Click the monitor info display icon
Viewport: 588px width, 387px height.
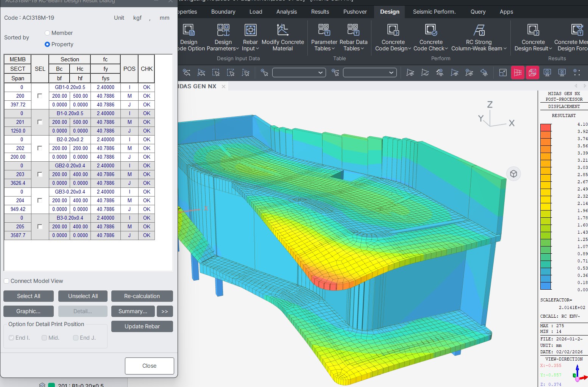click(547, 72)
